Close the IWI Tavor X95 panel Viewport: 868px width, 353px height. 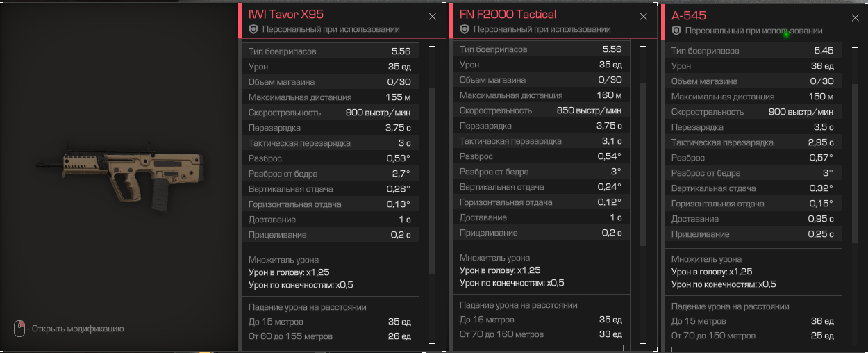pyautogui.click(x=433, y=16)
